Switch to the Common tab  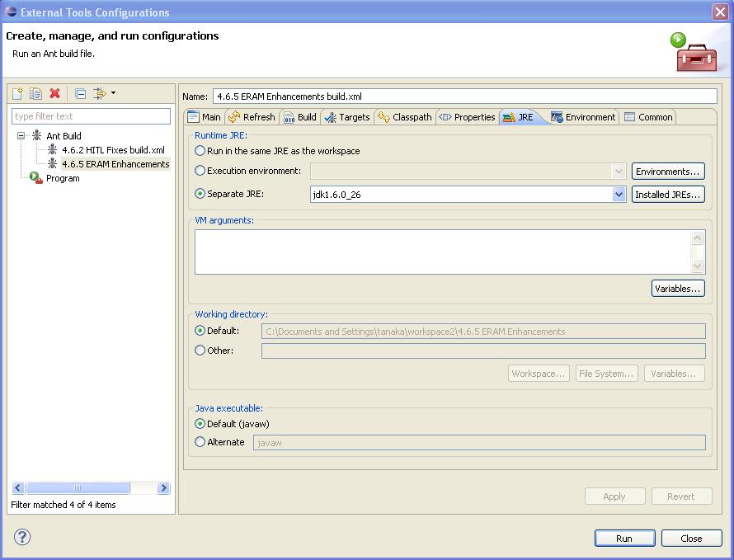pos(649,117)
